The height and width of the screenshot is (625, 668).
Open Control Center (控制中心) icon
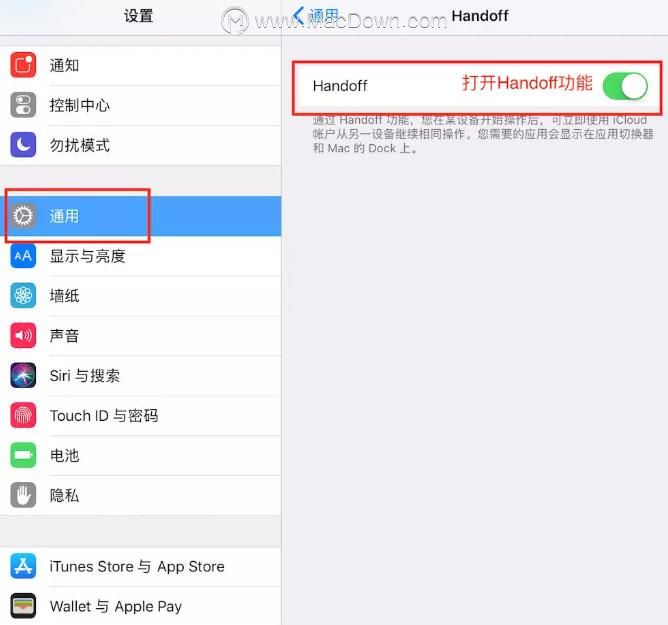(x=23, y=105)
